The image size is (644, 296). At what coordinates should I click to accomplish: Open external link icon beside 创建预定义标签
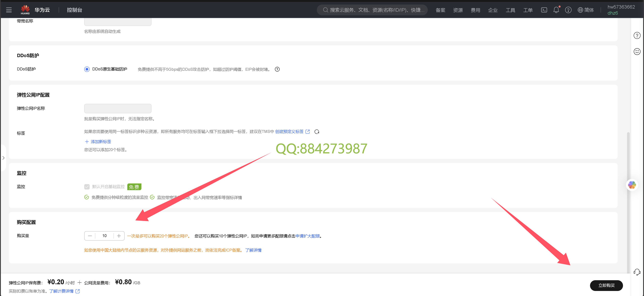coord(308,132)
